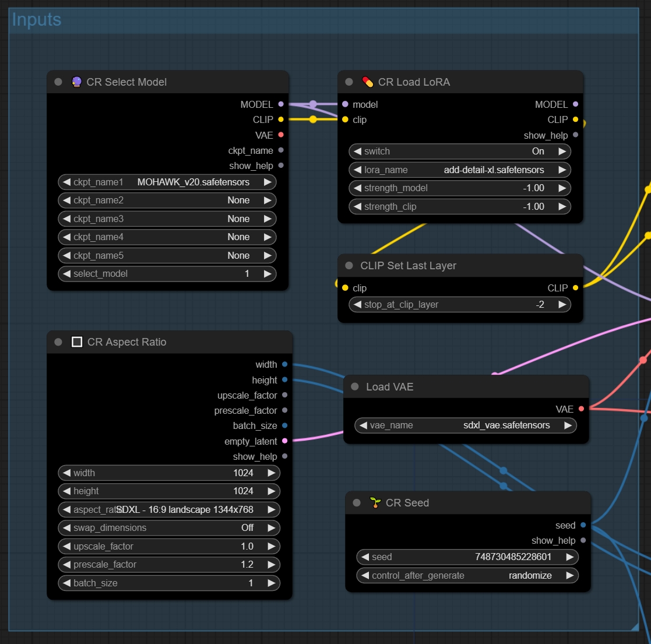Toggle control_after_generate randomize setting
The image size is (651, 644).
tap(467, 576)
